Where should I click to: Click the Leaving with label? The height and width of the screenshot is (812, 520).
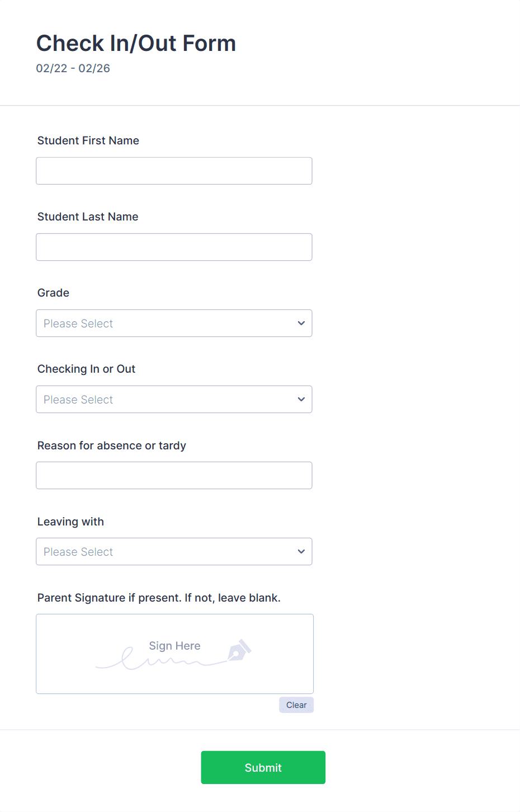(70, 522)
